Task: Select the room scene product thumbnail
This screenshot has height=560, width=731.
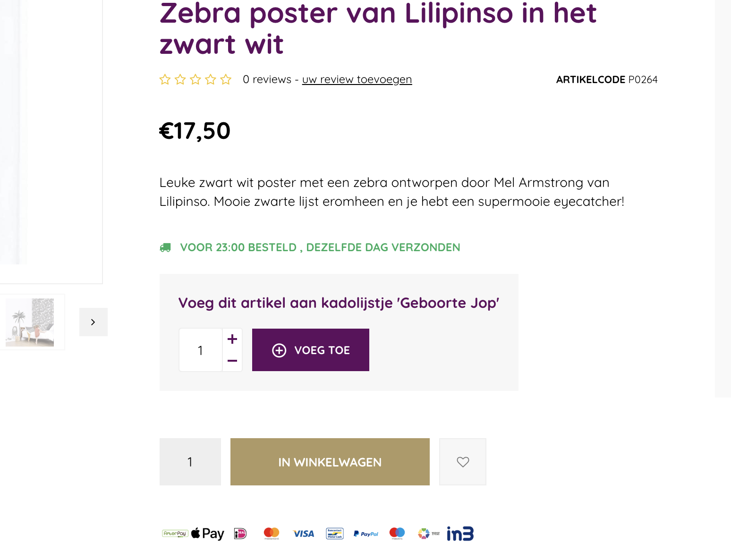Action: tap(30, 322)
